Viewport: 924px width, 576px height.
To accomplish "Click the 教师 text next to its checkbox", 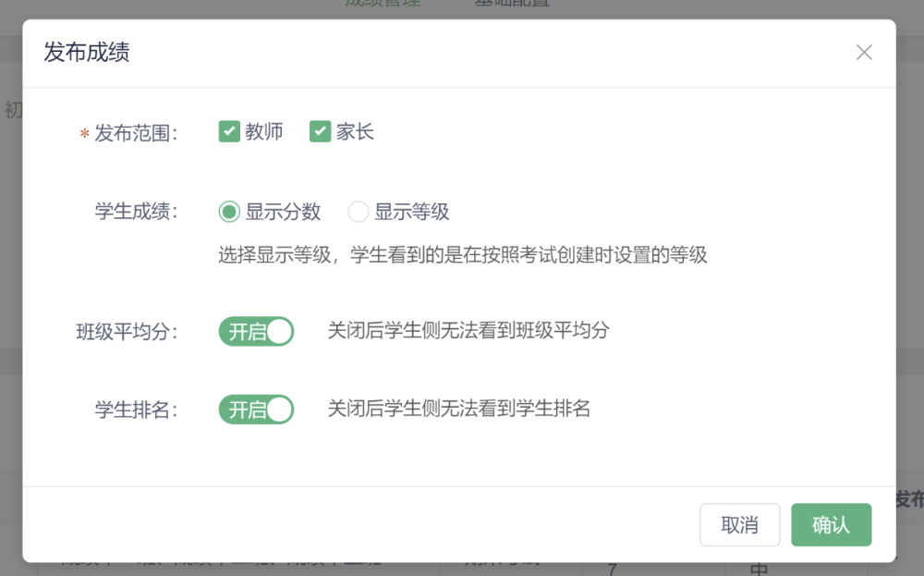I will [x=264, y=132].
